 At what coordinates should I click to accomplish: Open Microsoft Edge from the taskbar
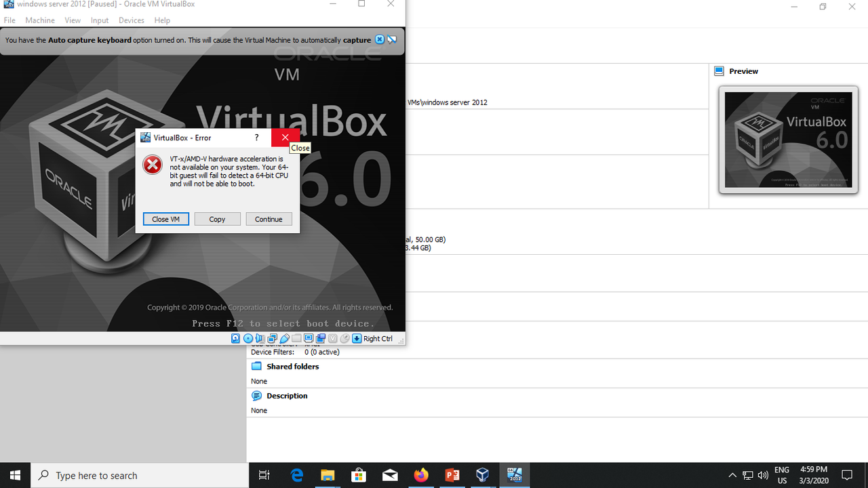pos(297,475)
